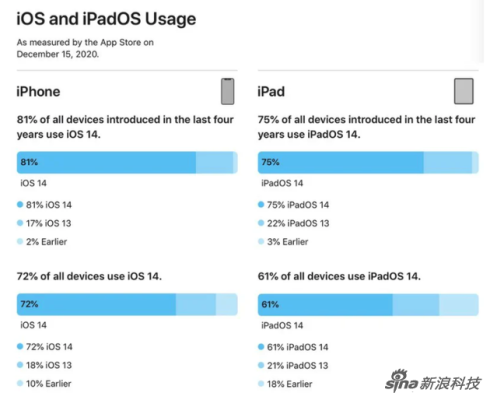Select the 72% iOS 14 bar segment
Screen dimensions: 490x400
[x=96, y=304]
